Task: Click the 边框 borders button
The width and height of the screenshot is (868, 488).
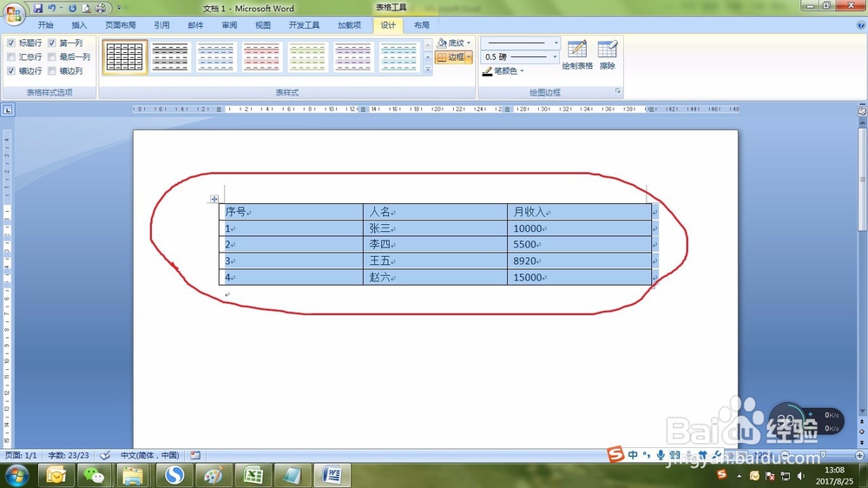Action: point(450,57)
